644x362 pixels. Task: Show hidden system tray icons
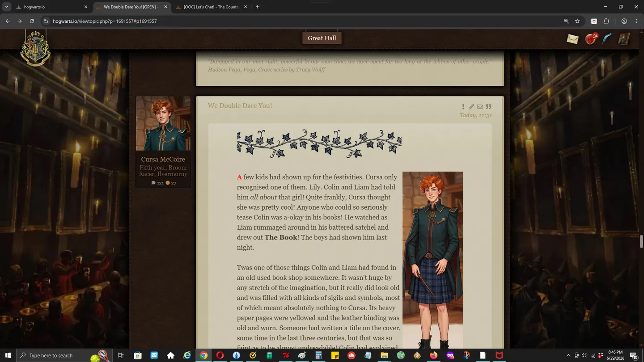click(x=568, y=355)
